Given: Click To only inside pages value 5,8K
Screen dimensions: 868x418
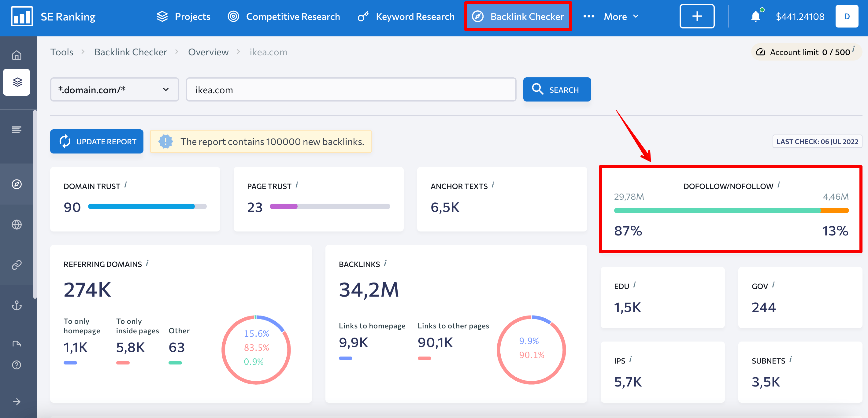Looking at the screenshot, I should (x=130, y=347).
